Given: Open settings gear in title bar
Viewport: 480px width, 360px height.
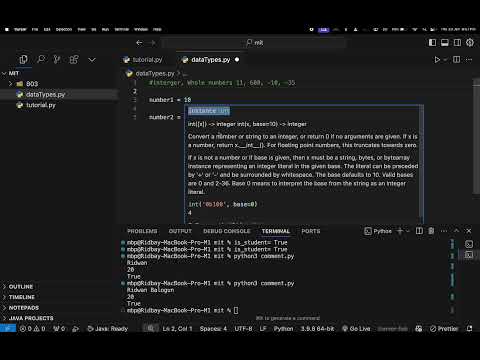Looking at the screenshot, I should click(x=470, y=43).
